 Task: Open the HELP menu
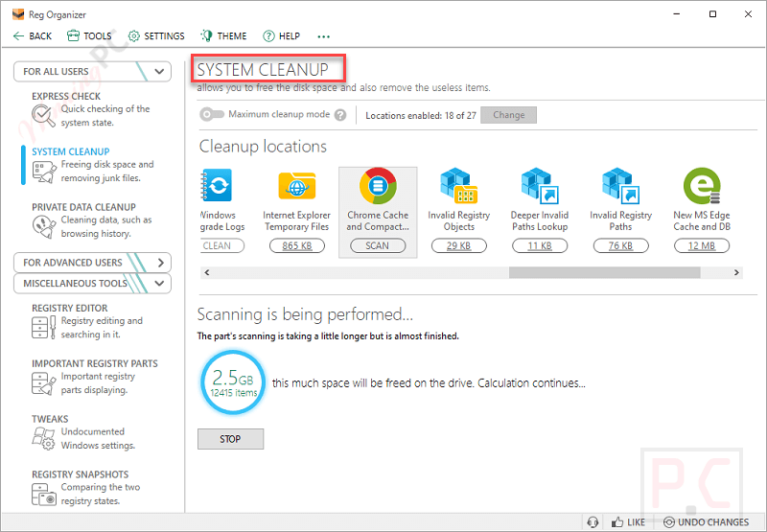[x=281, y=36]
